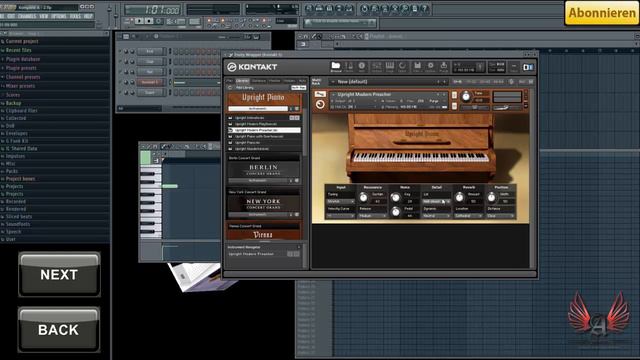Toggle instrument Solo button
Screen dimensions: 640x360
454,95
